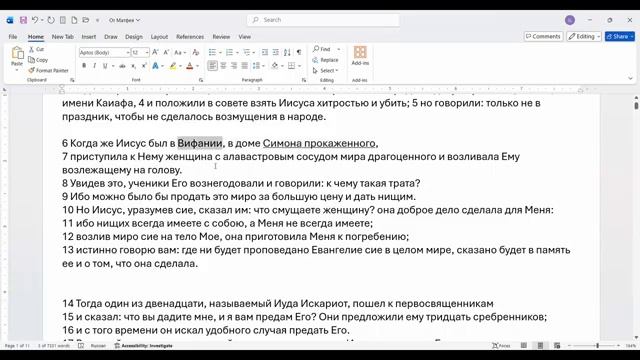
Task: Switch to the Draw tab
Action: pos(111,37)
